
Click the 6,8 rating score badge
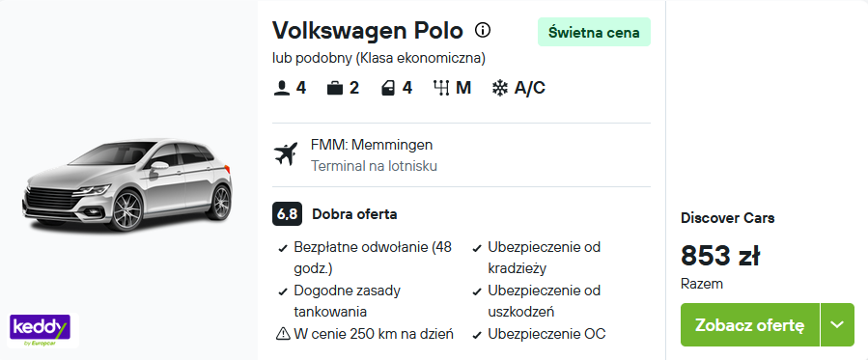(x=288, y=214)
